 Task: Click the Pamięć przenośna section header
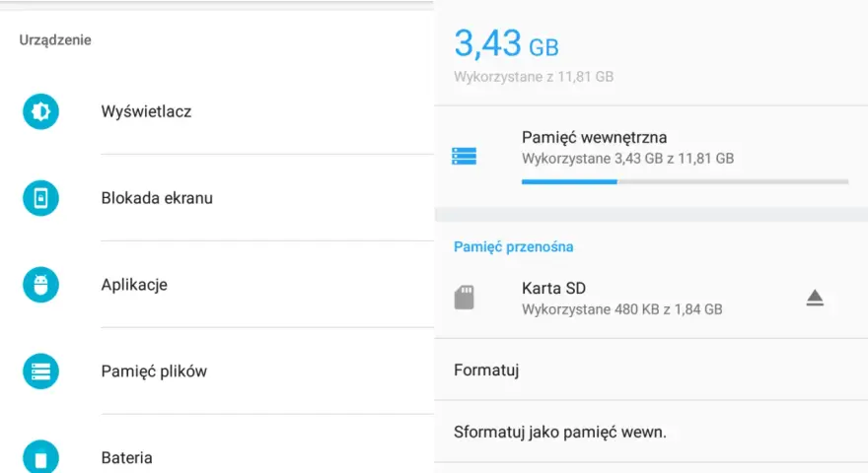pyautogui.click(x=513, y=246)
